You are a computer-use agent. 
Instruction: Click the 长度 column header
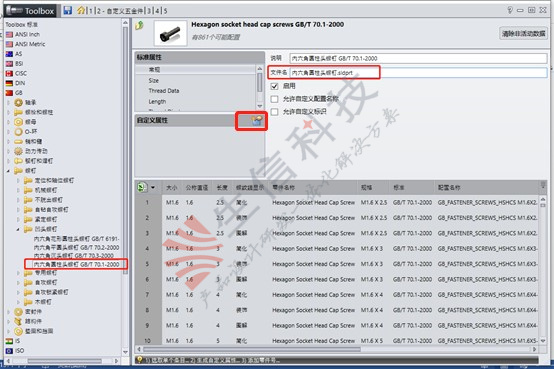click(x=222, y=188)
